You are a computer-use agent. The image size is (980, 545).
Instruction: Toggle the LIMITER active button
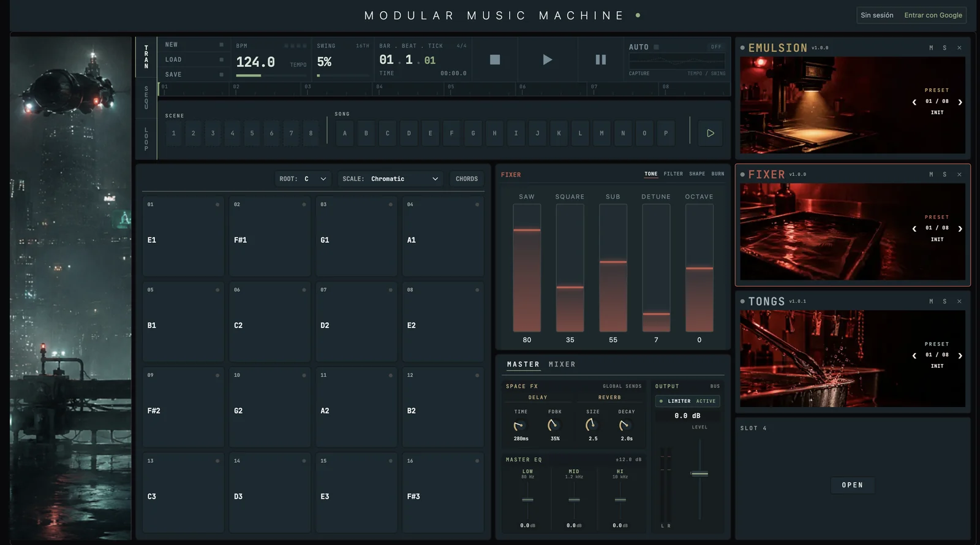click(x=688, y=401)
